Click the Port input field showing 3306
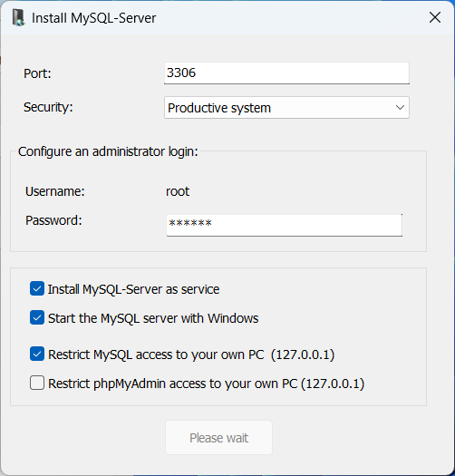 pos(286,73)
